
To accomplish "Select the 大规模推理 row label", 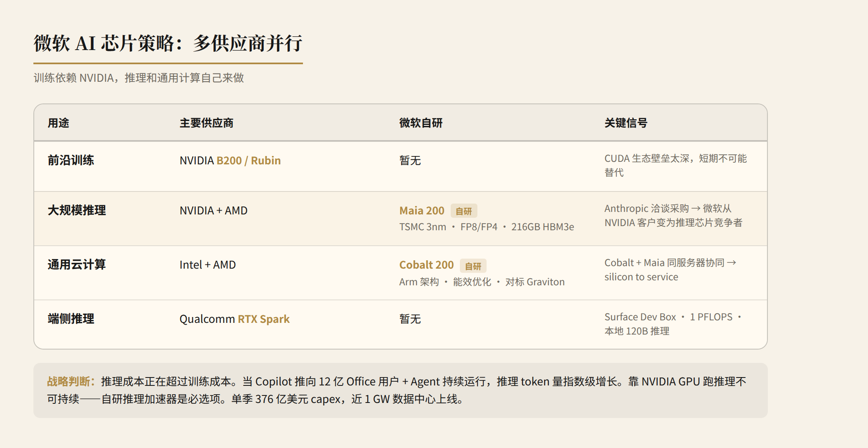I will tap(77, 210).
